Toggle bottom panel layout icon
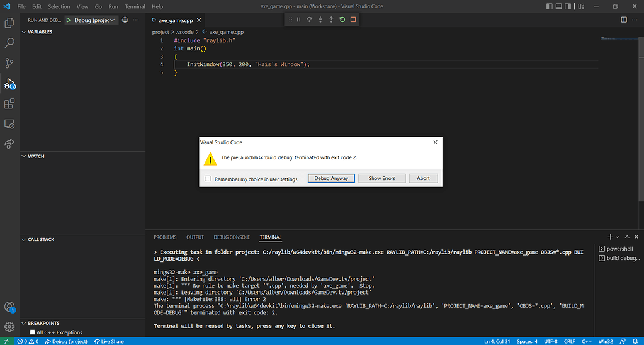The height and width of the screenshot is (345, 644). 558,6
